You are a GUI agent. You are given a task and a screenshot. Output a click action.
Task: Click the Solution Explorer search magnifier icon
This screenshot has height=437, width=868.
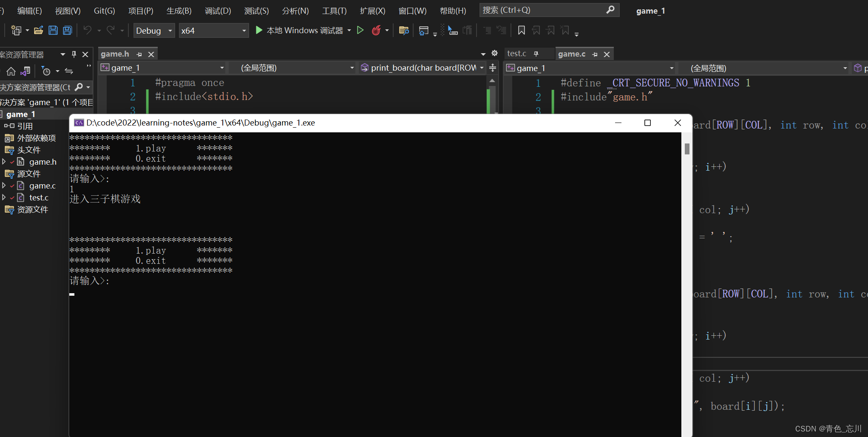point(79,87)
